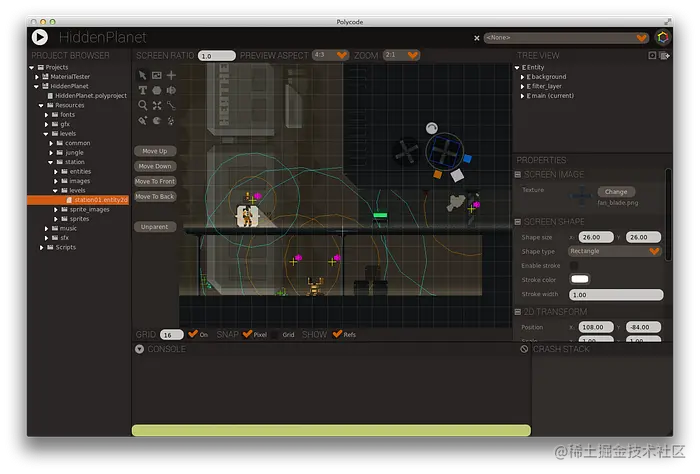Expand the MaterialTester project node

click(x=37, y=77)
